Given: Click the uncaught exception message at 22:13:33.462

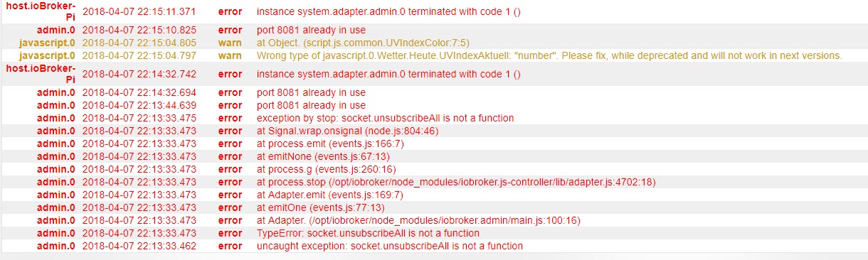Looking at the screenshot, I should click(x=389, y=246).
